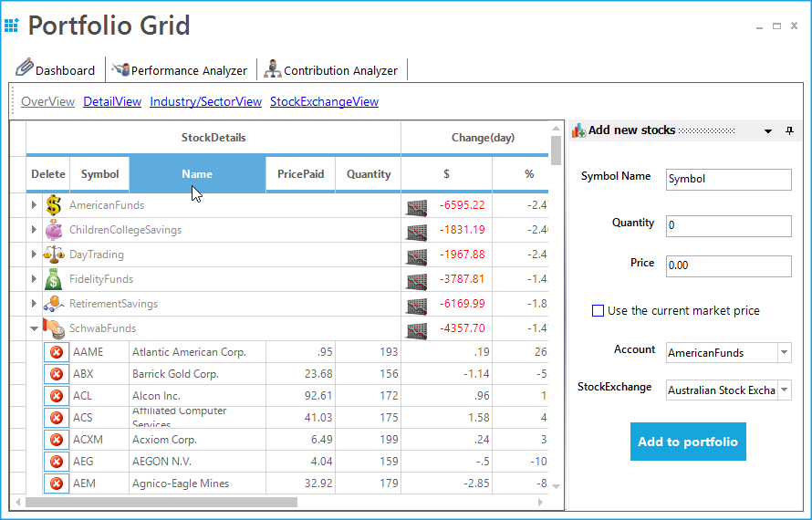Delete the AAME stock row
Image resolution: width=812 pixels, height=520 pixels.
[57, 352]
